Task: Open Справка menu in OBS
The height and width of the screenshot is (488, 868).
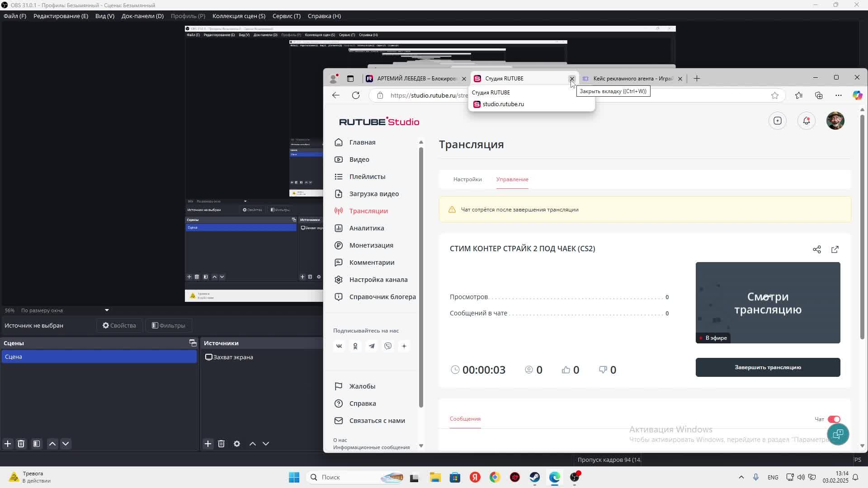Action: tap(324, 16)
